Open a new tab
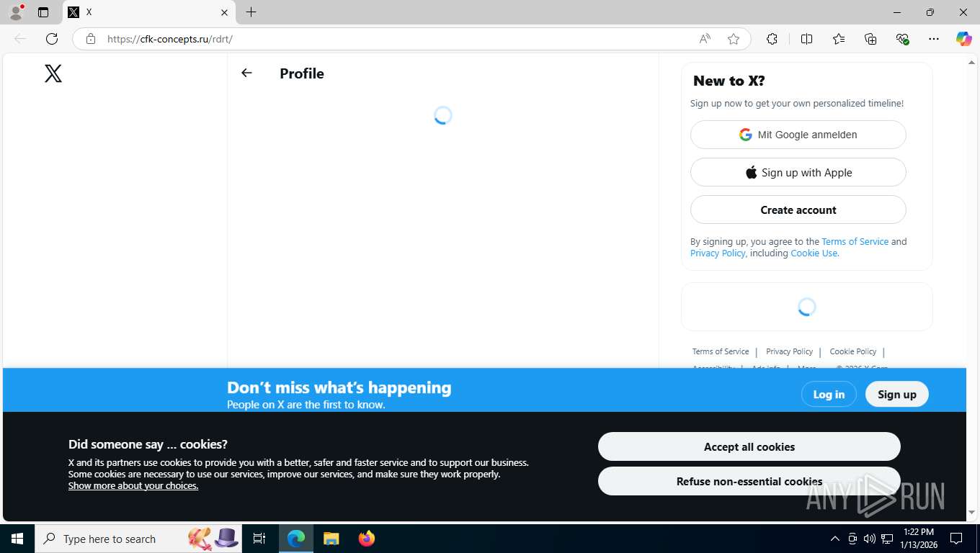The image size is (980, 553). tap(251, 12)
